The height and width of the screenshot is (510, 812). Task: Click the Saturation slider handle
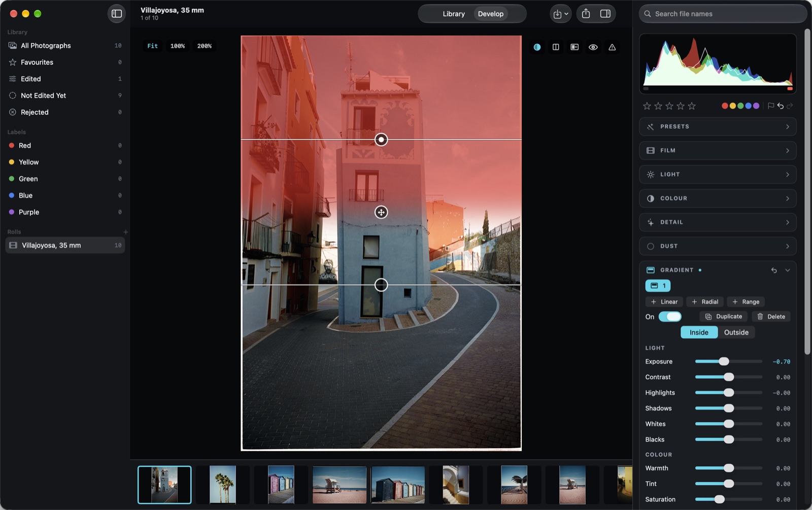tap(720, 499)
